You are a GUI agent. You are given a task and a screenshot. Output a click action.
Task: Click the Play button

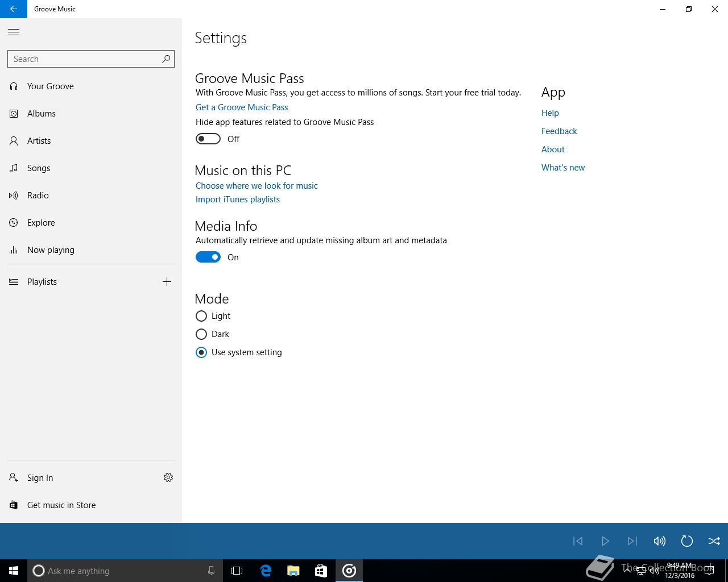pos(605,541)
